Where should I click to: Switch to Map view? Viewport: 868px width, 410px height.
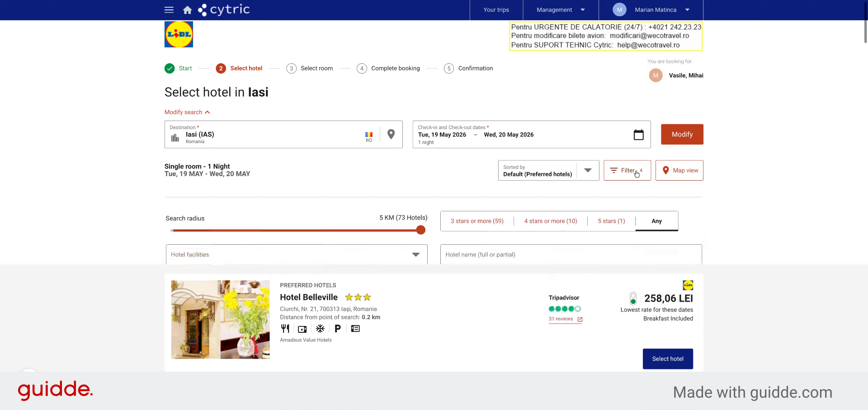tap(679, 170)
